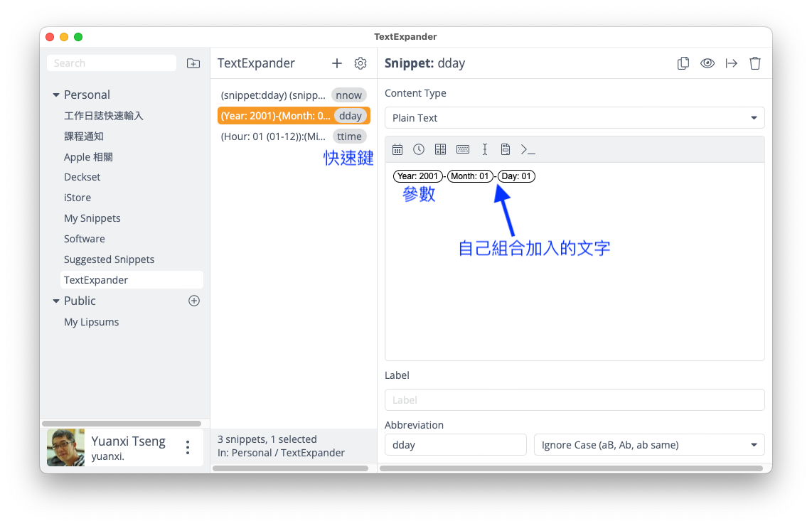Open the iStore group

tap(78, 198)
